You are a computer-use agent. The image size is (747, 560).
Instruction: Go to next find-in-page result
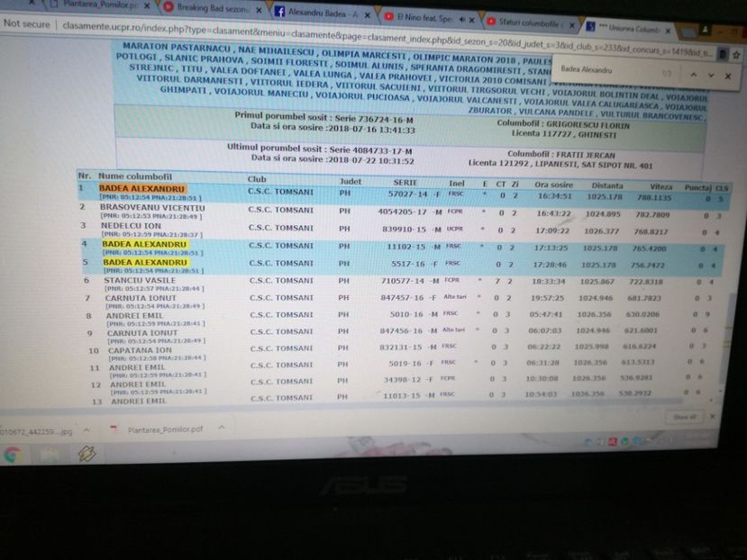[708, 75]
